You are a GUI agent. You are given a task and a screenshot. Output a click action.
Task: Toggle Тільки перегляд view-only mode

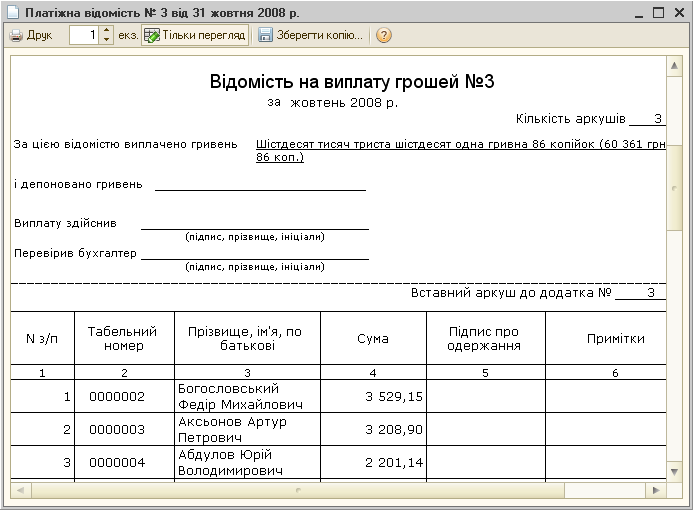195,35
